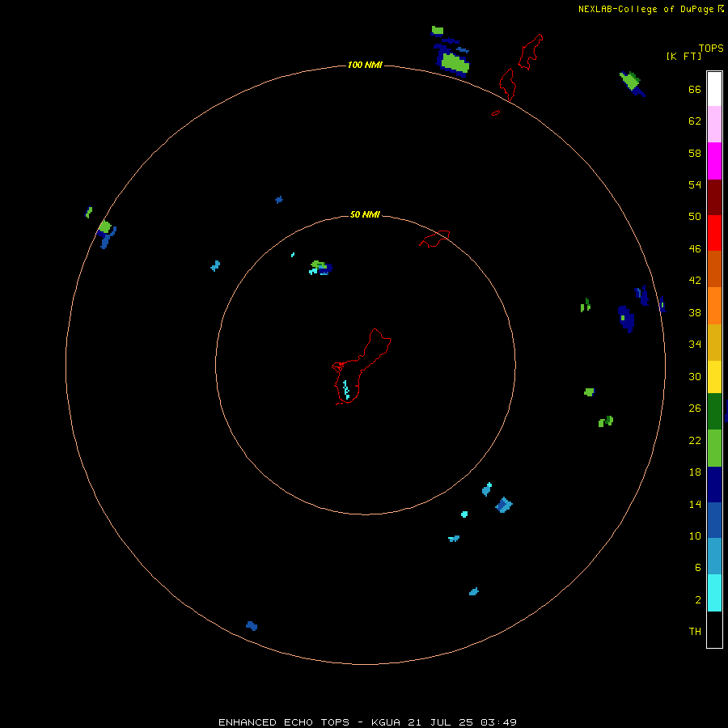Click the yellow 30 K FT legend swatch
This screenshot has height=728, width=728.
coord(714,377)
